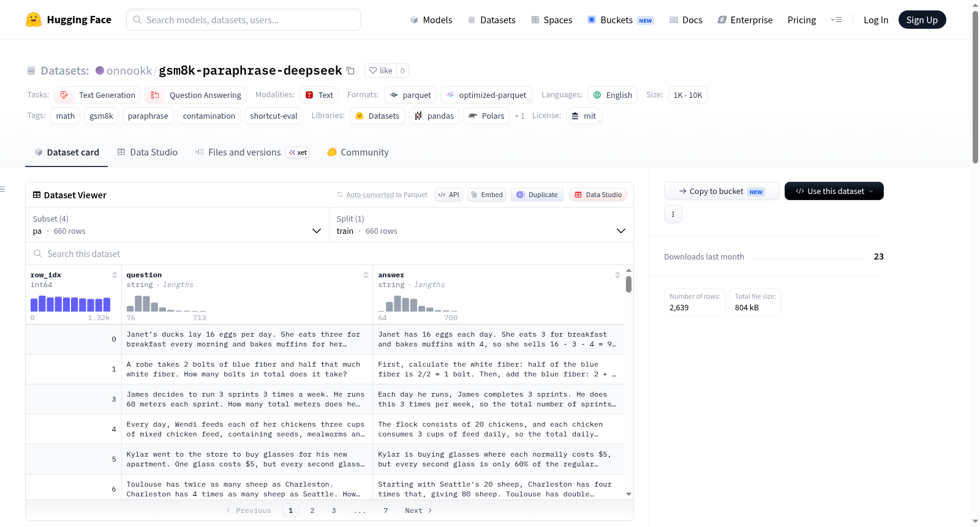Click the question lengths histogram
The image size is (980, 527).
tap(167, 304)
